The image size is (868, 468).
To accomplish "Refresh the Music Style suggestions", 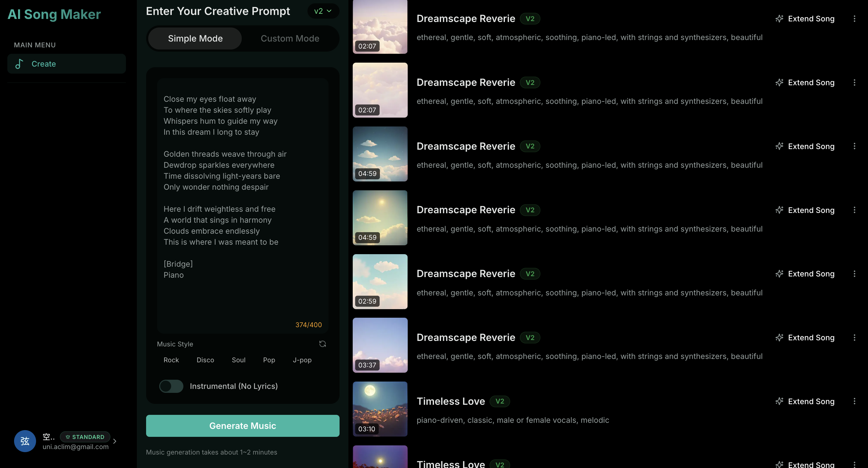I will pos(322,344).
